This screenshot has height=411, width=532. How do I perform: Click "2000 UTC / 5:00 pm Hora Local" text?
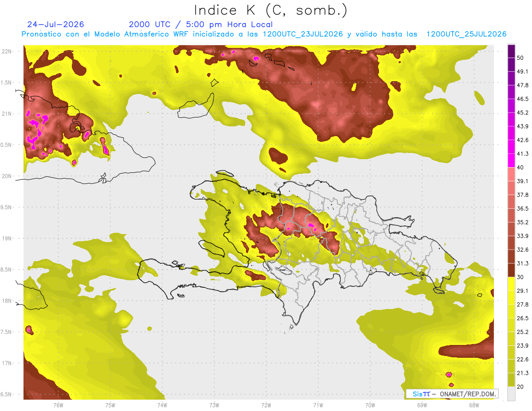click(201, 24)
